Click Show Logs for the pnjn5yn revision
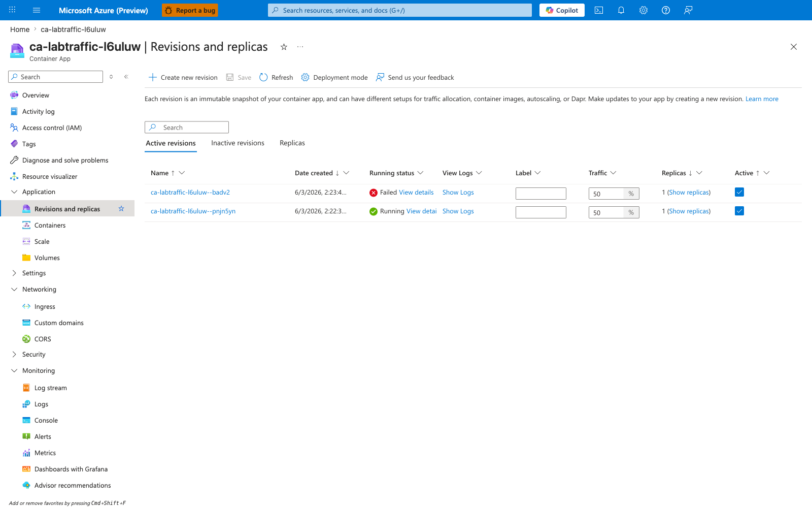 tap(458, 211)
